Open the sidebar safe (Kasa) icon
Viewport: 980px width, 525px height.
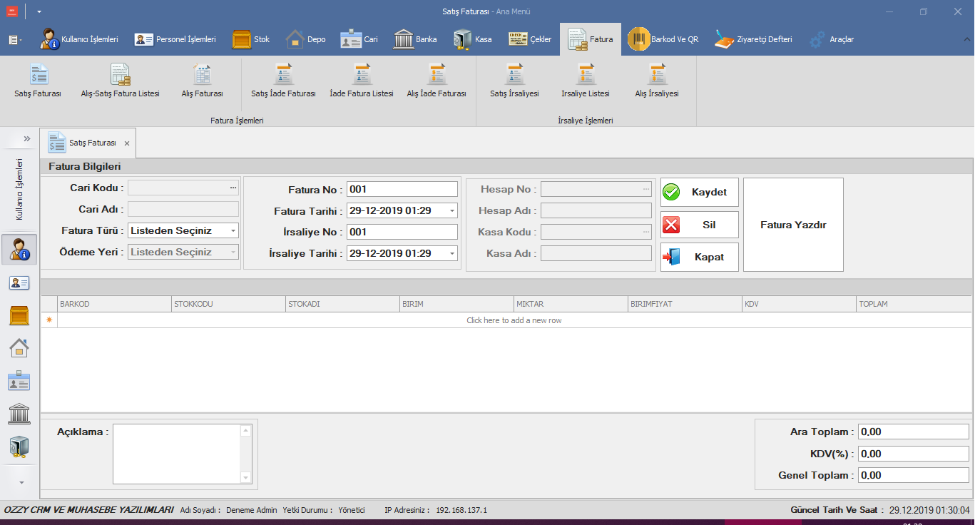[19, 447]
